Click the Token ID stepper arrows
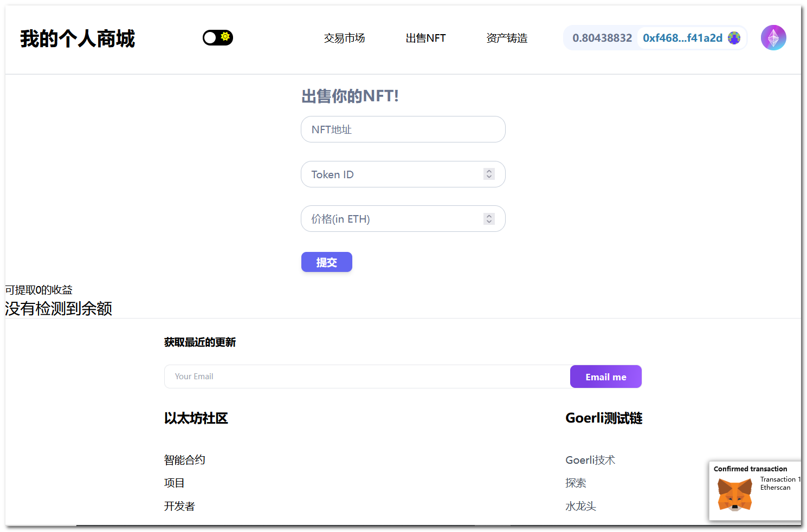 (489, 174)
